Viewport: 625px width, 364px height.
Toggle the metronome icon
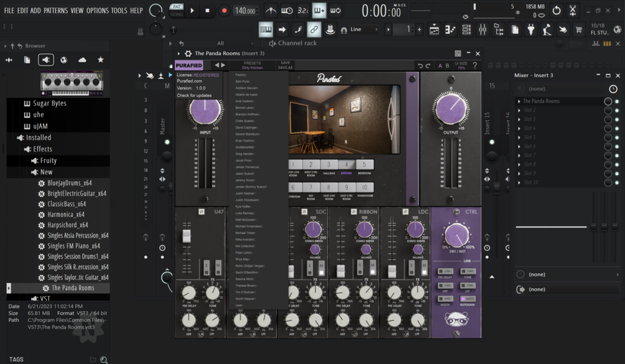pos(271,11)
